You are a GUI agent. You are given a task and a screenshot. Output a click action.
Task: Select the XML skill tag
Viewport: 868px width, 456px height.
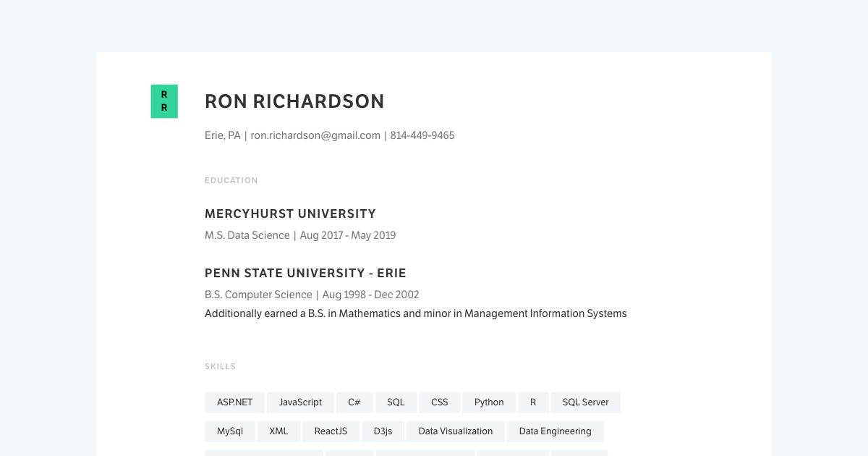pyautogui.click(x=278, y=431)
